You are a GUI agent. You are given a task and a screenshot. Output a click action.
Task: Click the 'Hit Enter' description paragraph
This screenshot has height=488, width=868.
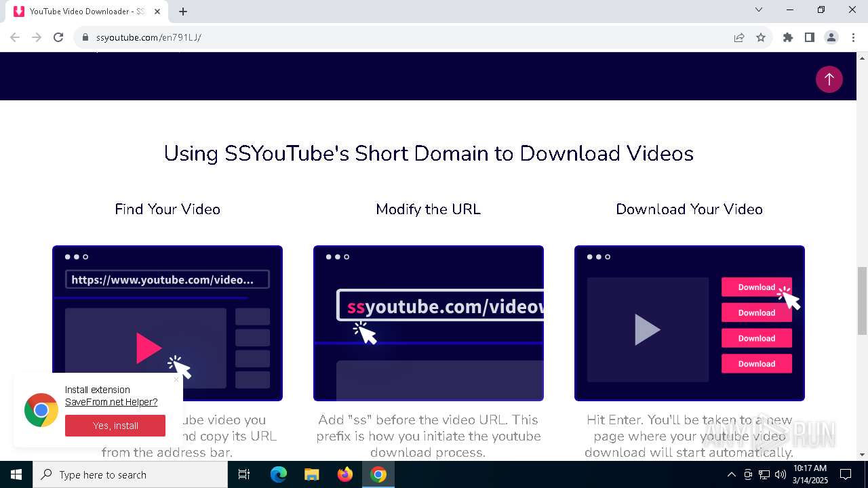click(x=689, y=436)
